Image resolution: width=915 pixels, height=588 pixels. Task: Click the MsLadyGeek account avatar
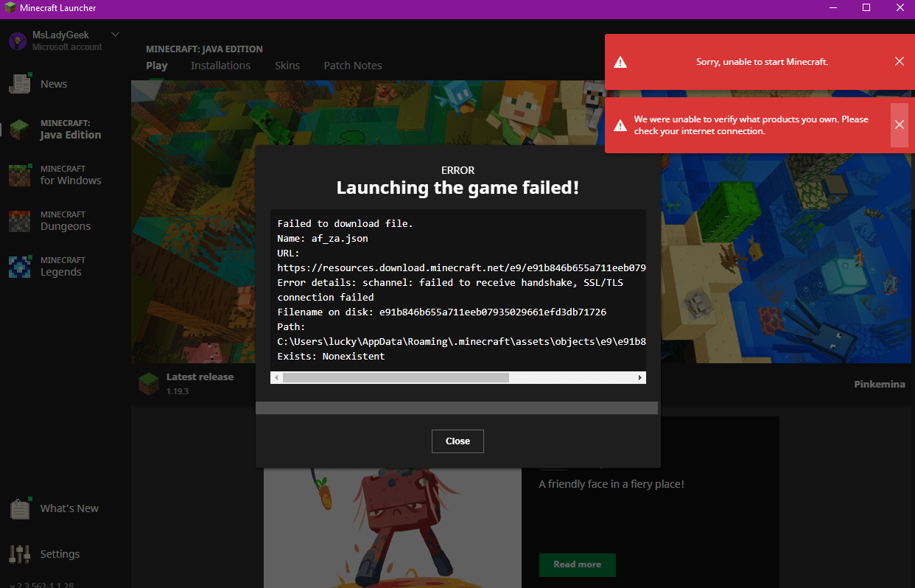[18, 41]
